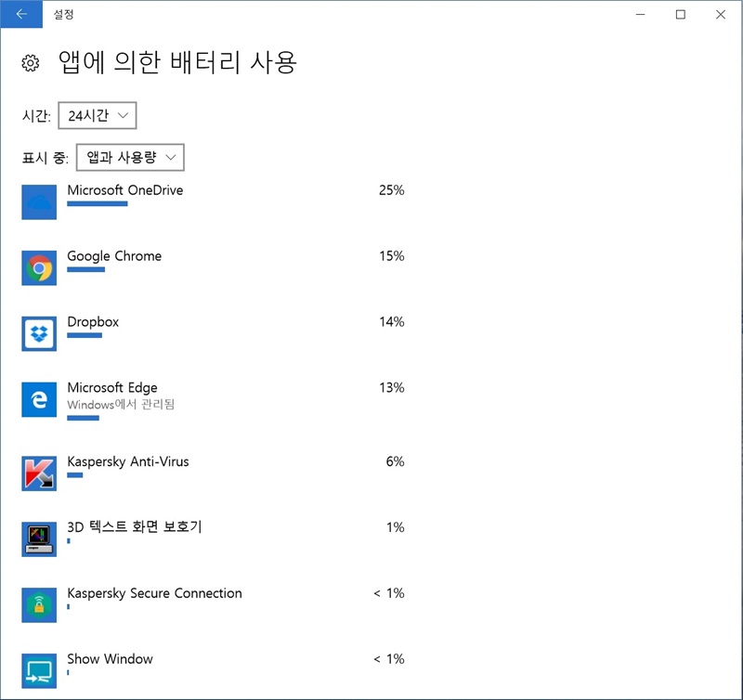This screenshot has height=700, width=743.
Task: Click the Dropbox usage bar
Action: (x=85, y=335)
